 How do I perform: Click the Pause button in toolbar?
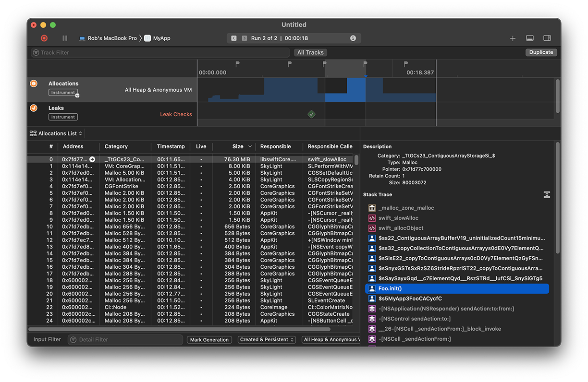click(x=65, y=38)
